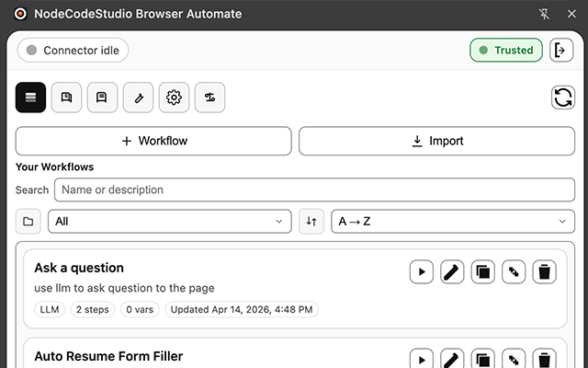Click the folder icon next to All
This screenshot has height=368, width=588.
(x=28, y=222)
